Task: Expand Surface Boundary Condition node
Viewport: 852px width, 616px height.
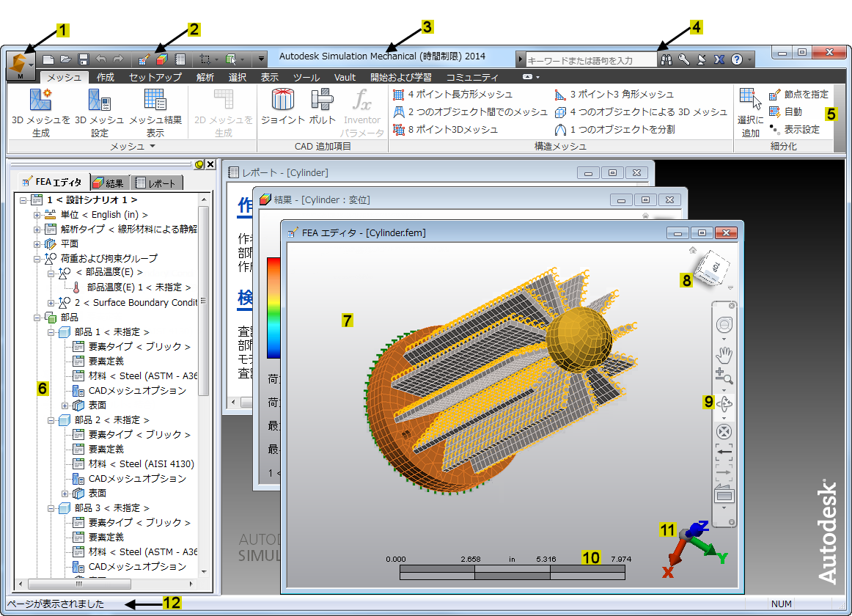Action: [51, 303]
